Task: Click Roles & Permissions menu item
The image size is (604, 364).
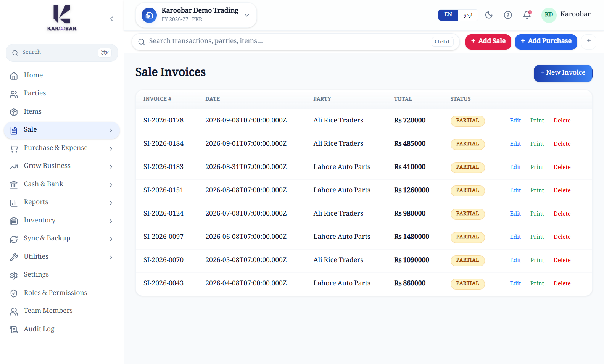Action: 62,293
